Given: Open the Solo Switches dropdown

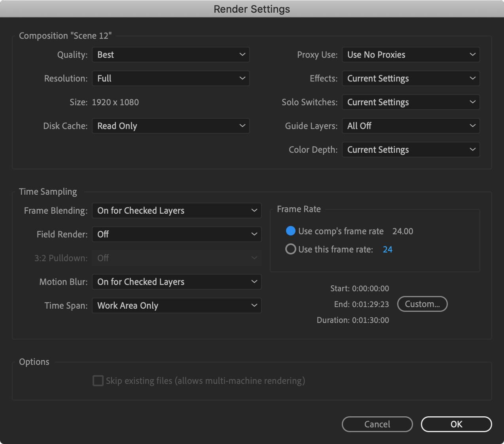Looking at the screenshot, I should click(x=411, y=102).
